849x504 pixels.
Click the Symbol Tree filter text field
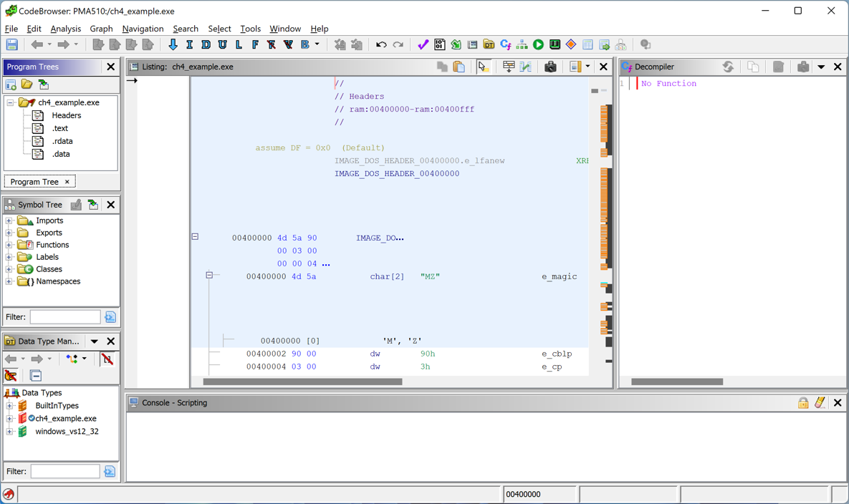point(64,316)
